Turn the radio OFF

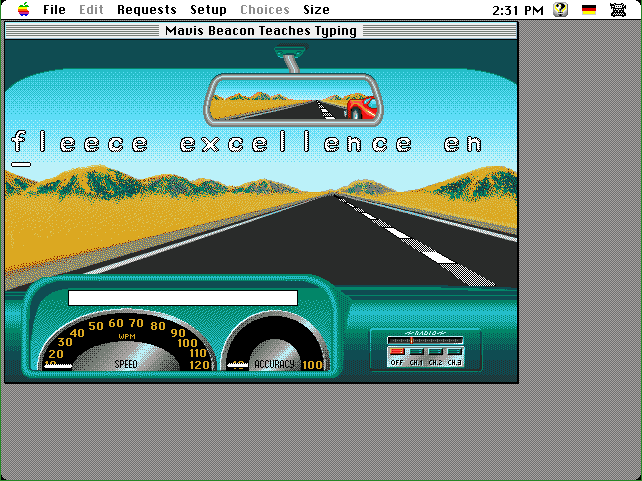(x=396, y=352)
